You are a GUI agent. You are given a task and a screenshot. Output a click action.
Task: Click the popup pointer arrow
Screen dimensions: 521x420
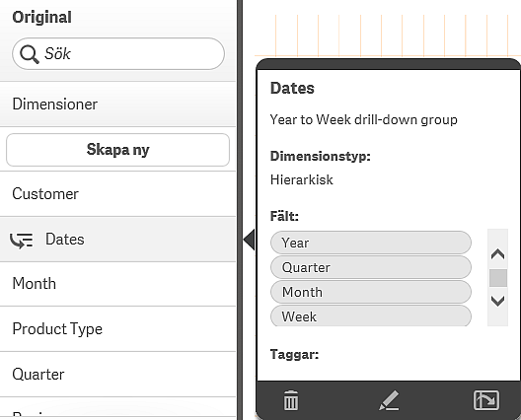tap(249, 240)
